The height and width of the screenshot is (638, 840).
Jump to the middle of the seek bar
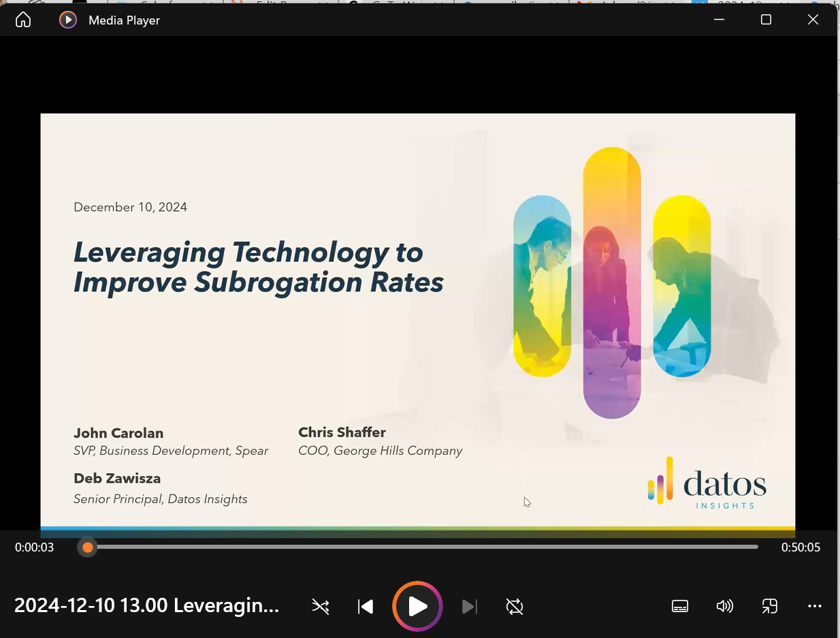422,547
